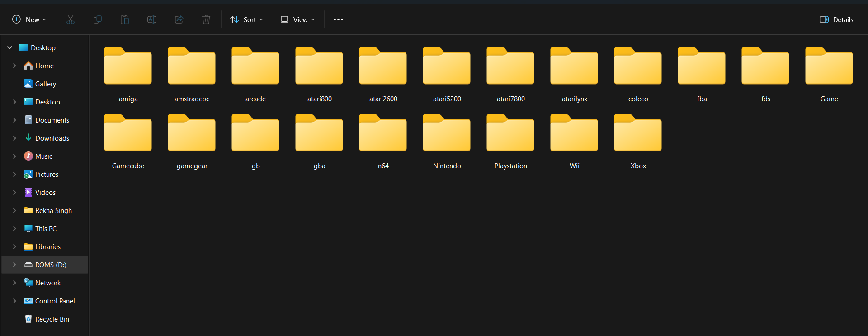This screenshot has height=336, width=868.
Task: Open the Sort options dropdown
Action: point(247,19)
